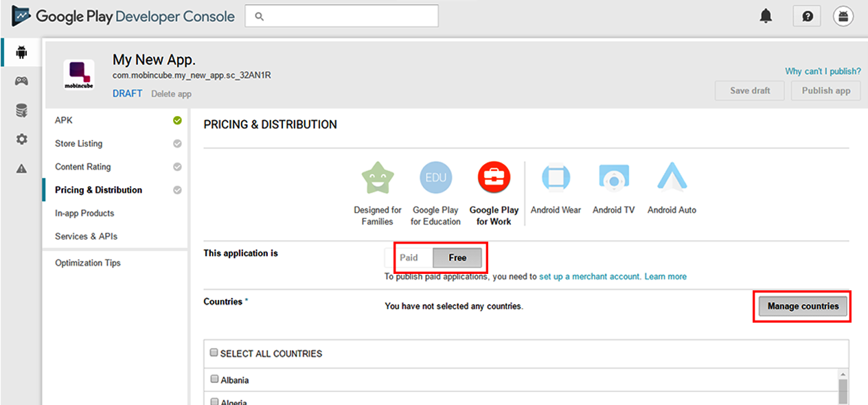Click the "You have not selected any countries." text
The image size is (868, 405).
pos(454,306)
